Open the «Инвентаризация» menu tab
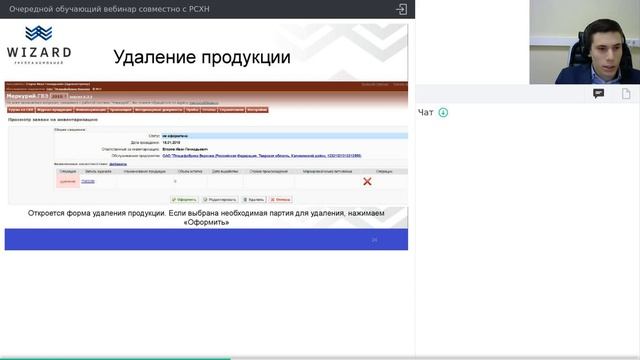This screenshot has height=360, width=640. (x=91, y=110)
